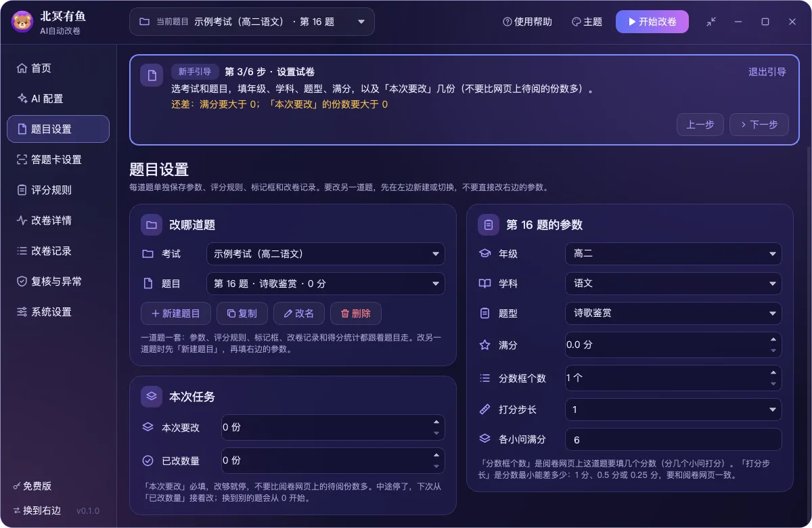Click the 免费版 license key entry
This screenshot has height=528, width=812.
point(32,487)
